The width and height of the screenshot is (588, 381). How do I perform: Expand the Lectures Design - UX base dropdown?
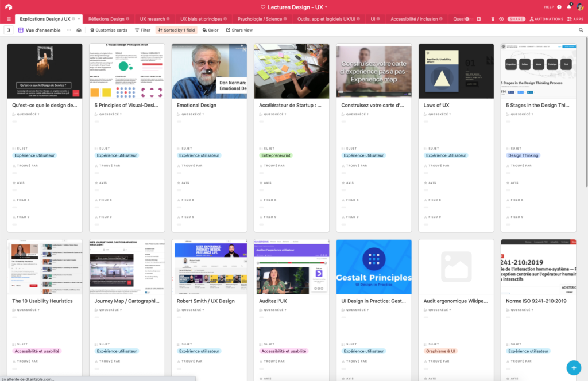pos(326,7)
